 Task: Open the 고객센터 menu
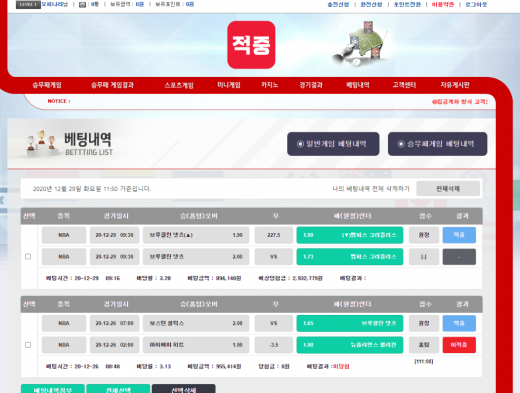[404, 85]
